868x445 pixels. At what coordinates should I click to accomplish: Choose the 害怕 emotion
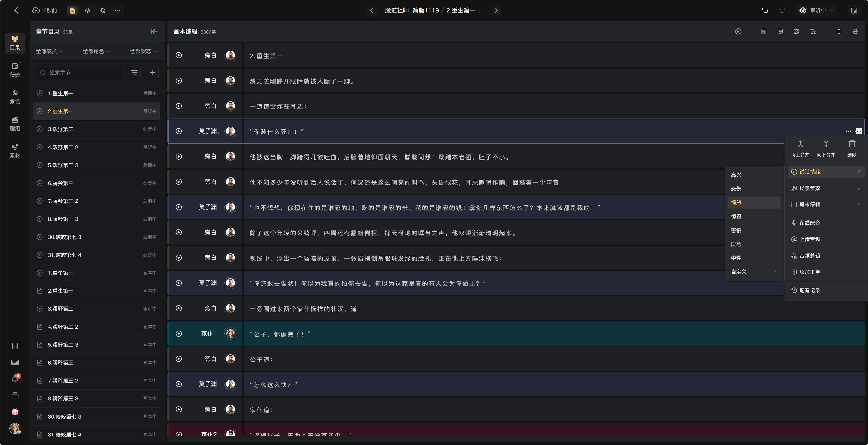pos(754,231)
